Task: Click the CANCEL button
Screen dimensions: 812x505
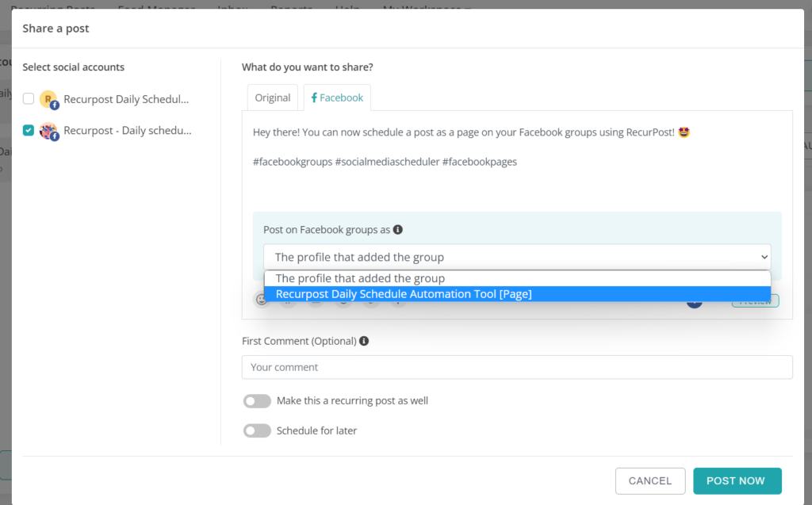Action: pyautogui.click(x=650, y=480)
